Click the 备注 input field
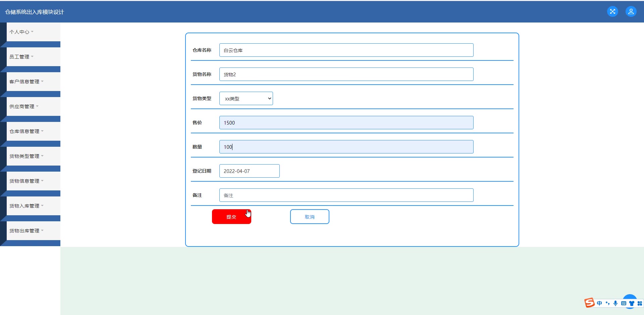The image size is (644, 315). point(346,195)
